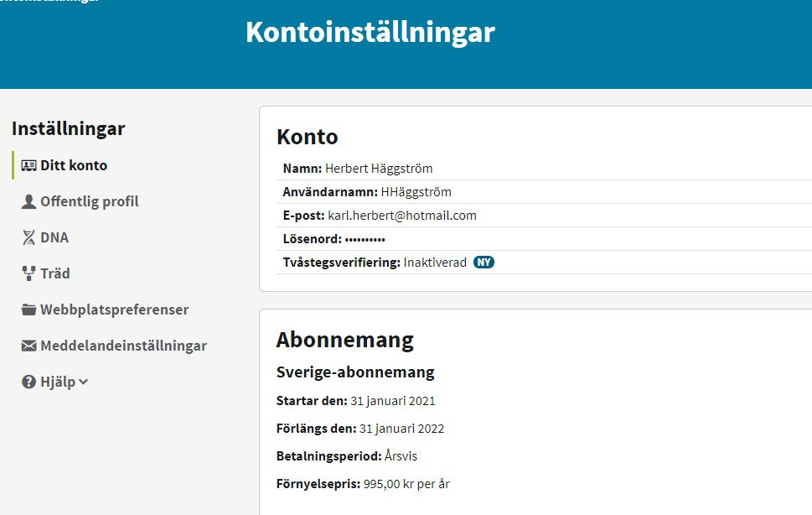812x515 pixels.
Task: Click the Namn row showing Herbert Häggström
Action: click(359, 169)
